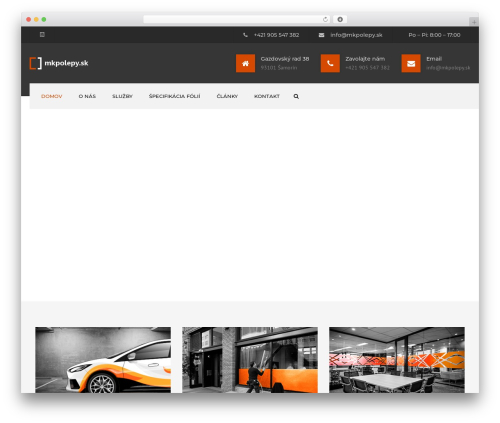Click the envelope icon beside info@mkpolepy.sk in top bar
This screenshot has width=500, height=423.
tap(321, 35)
